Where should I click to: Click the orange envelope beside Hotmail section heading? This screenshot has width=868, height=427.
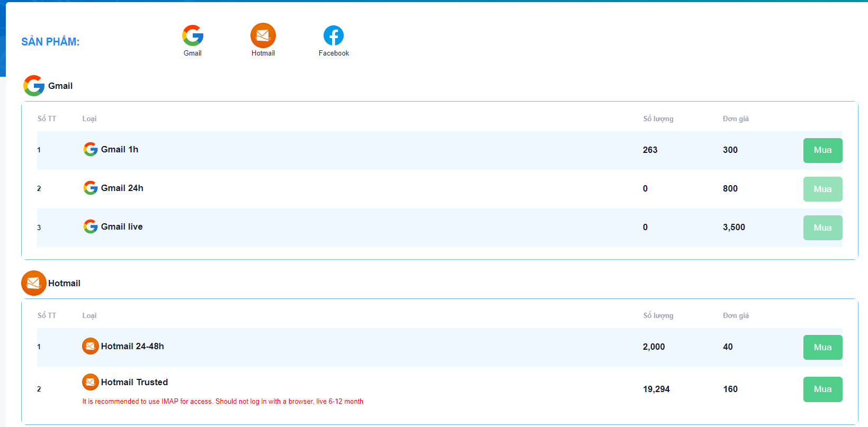34,283
